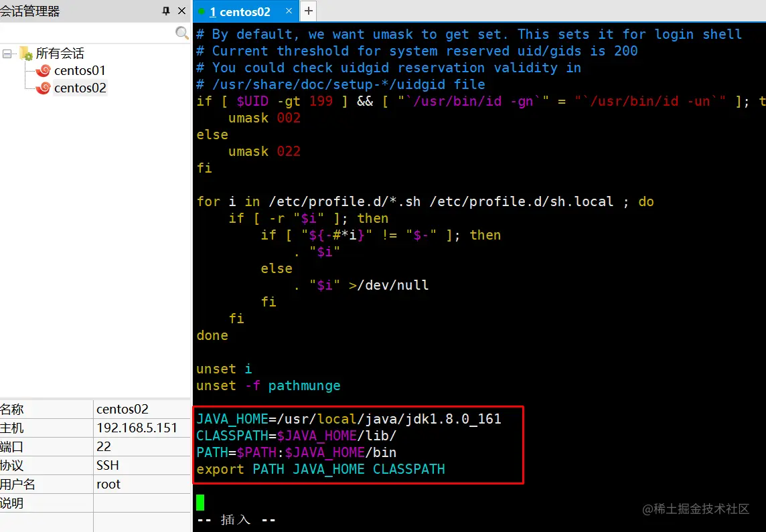Screen dimensions: 766x532
Task: Select the centos02 session icon
Action: [x=44, y=88]
